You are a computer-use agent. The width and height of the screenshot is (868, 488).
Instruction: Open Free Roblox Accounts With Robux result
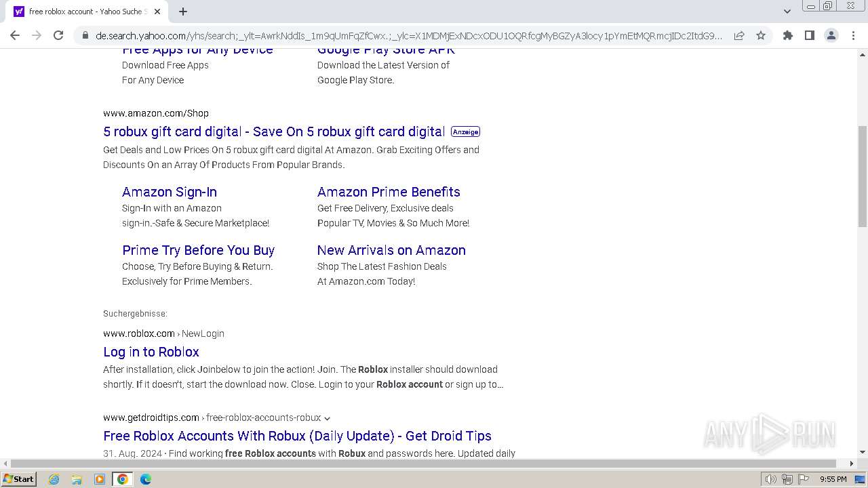pyautogui.click(x=297, y=436)
